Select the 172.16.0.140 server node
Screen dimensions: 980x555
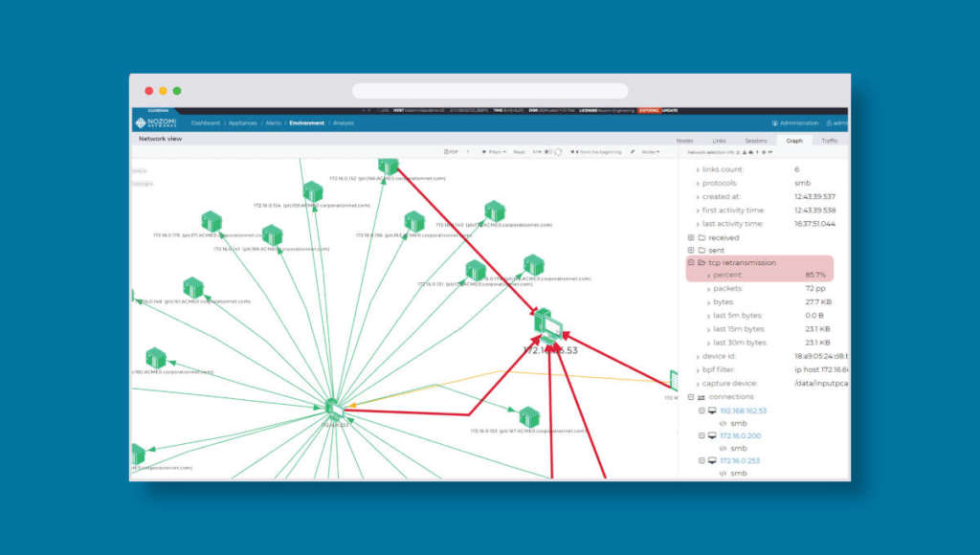[495, 211]
